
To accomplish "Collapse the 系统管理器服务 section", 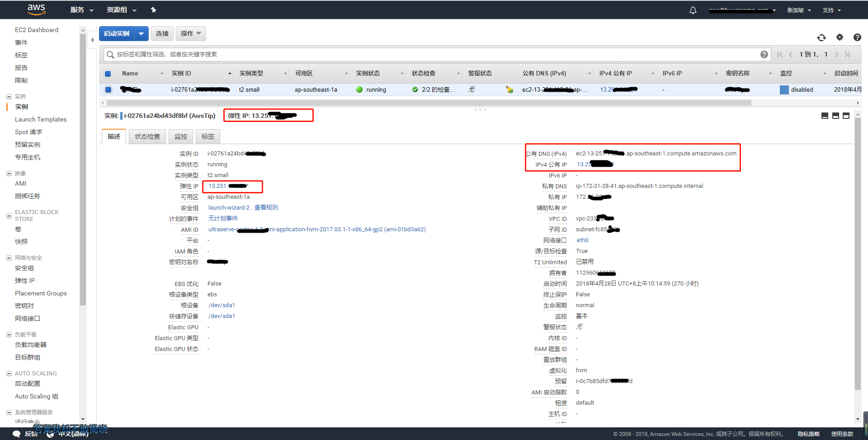I will click(9, 412).
